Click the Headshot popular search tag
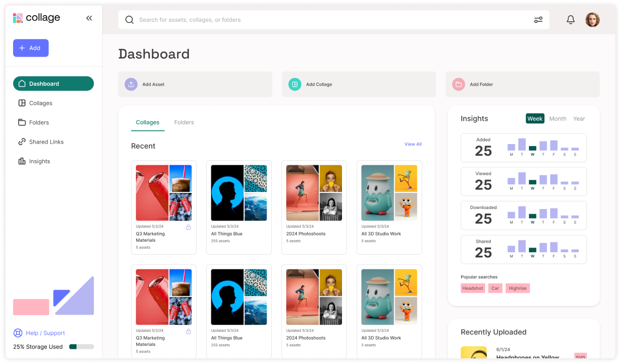This screenshot has width=621, height=364. tap(473, 288)
